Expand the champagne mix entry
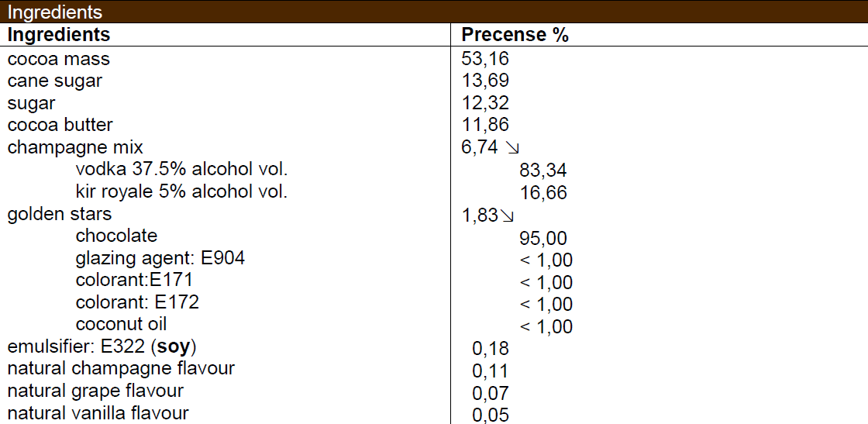 coord(75,147)
